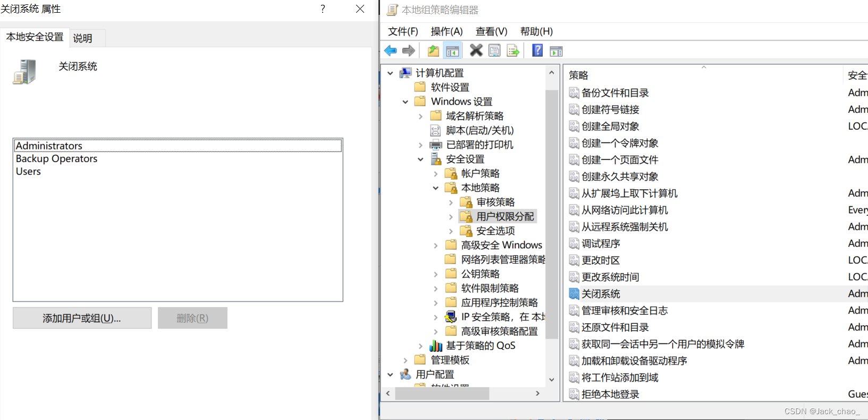868x420 pixels.
Task: Click the 用户权限分配 folder icon
Action: click(466, 216)
